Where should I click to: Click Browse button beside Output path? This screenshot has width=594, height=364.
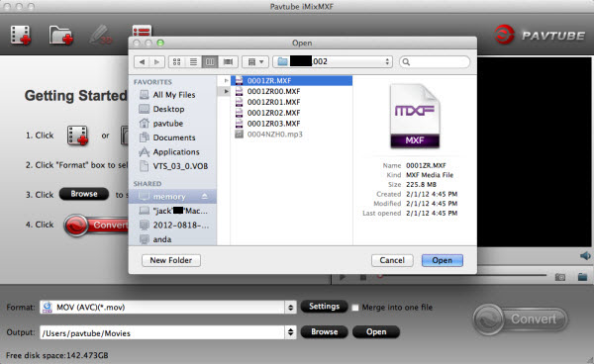(325, 331)
